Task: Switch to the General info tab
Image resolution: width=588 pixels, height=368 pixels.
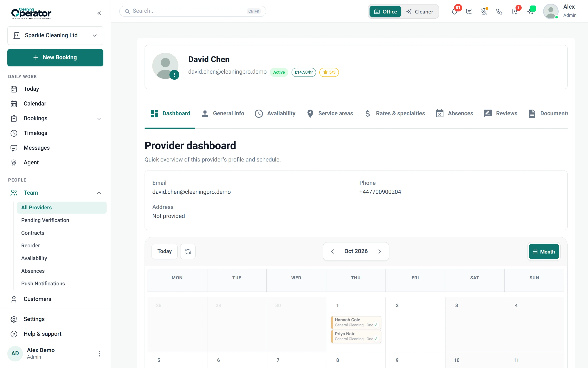Action: 223,113
